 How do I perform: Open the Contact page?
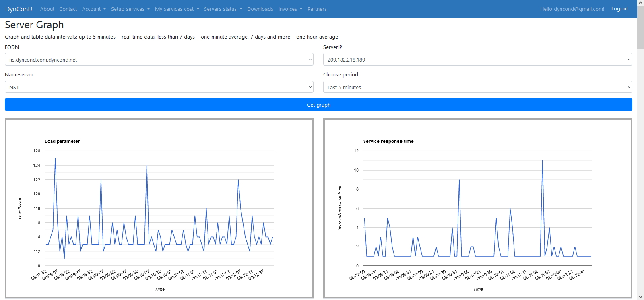pos(68,9)
